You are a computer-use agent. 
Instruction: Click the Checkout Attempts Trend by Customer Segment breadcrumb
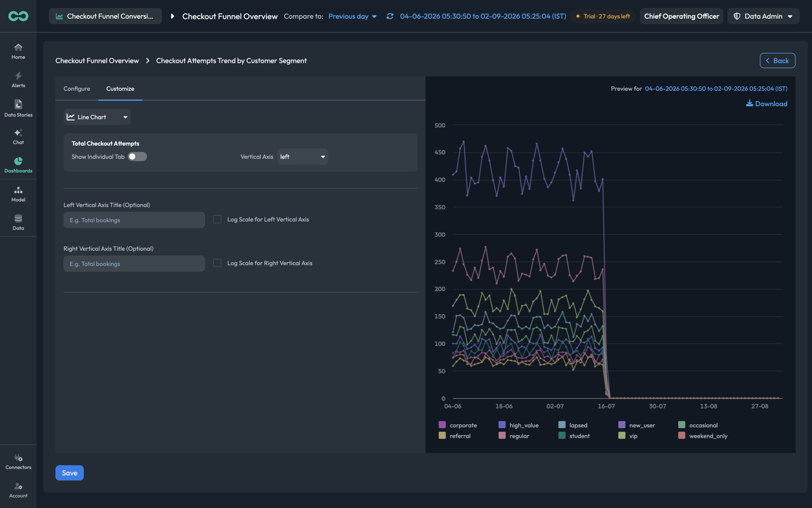tap(231, 60)
